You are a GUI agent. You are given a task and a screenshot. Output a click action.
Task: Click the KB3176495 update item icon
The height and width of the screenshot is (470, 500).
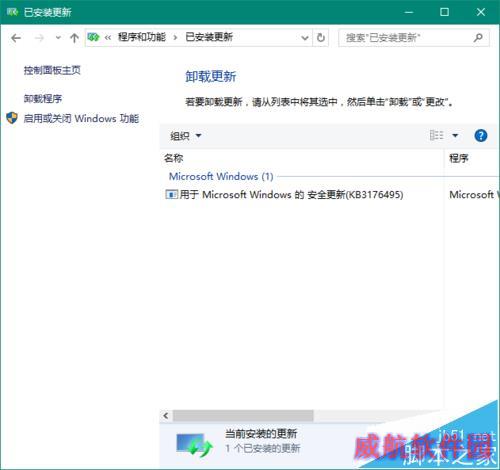[171, 194]
